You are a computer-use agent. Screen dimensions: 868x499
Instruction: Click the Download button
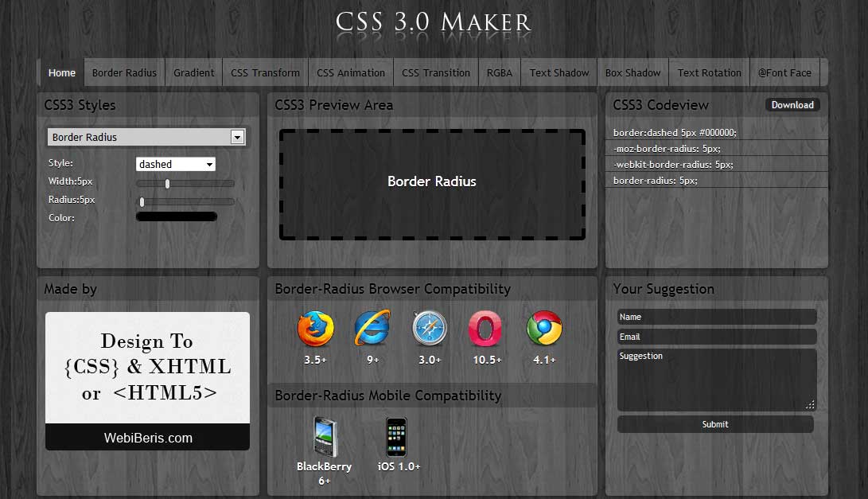click(792, 104)
